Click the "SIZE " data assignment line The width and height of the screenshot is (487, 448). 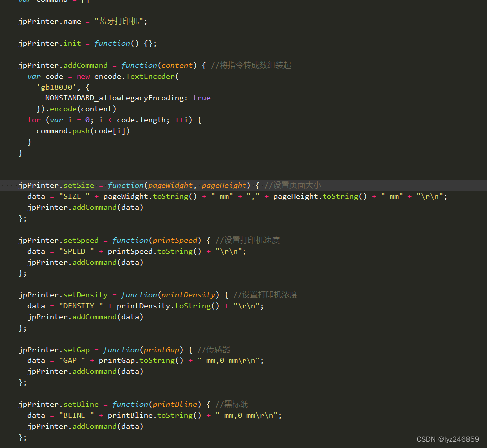238,197
